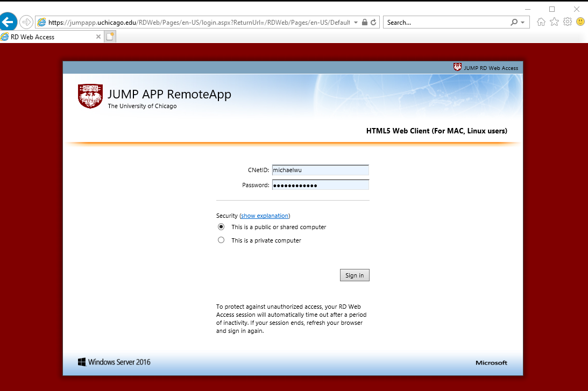Click the Sign in button
Screen dimensions: 588x391
click(x=354, y=275)
